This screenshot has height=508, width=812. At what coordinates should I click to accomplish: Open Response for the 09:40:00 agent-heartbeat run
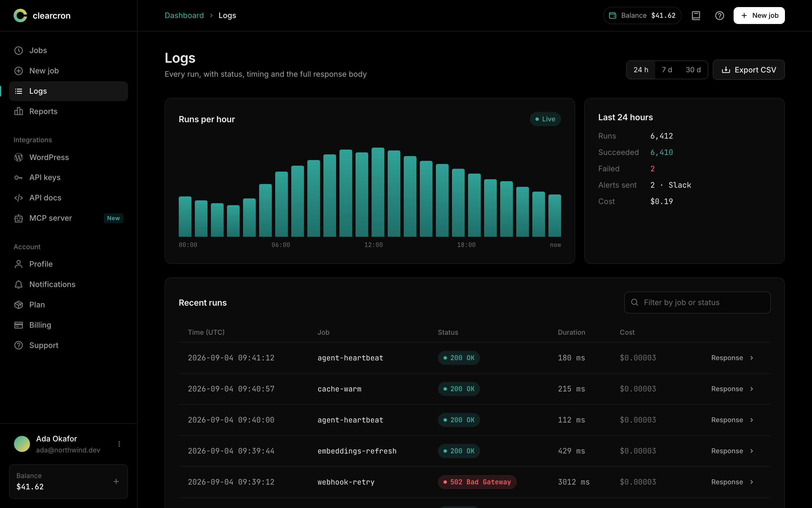click(732, 420)
